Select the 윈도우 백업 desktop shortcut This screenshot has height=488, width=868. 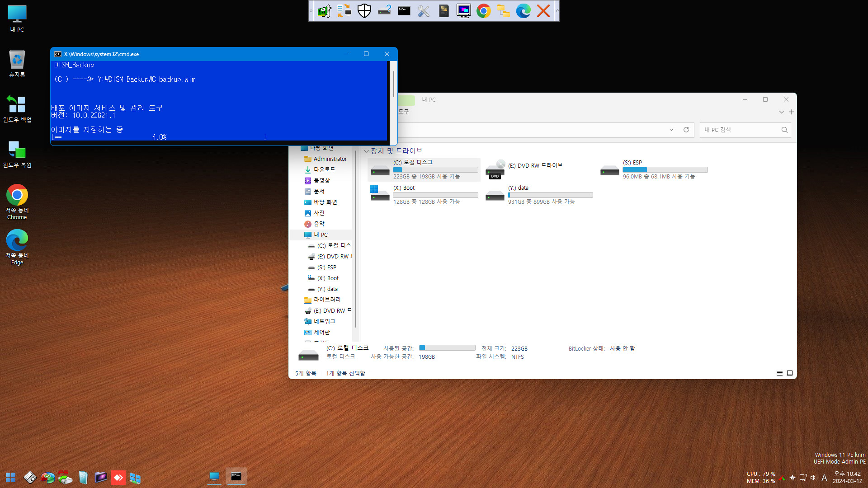[17, 108]
